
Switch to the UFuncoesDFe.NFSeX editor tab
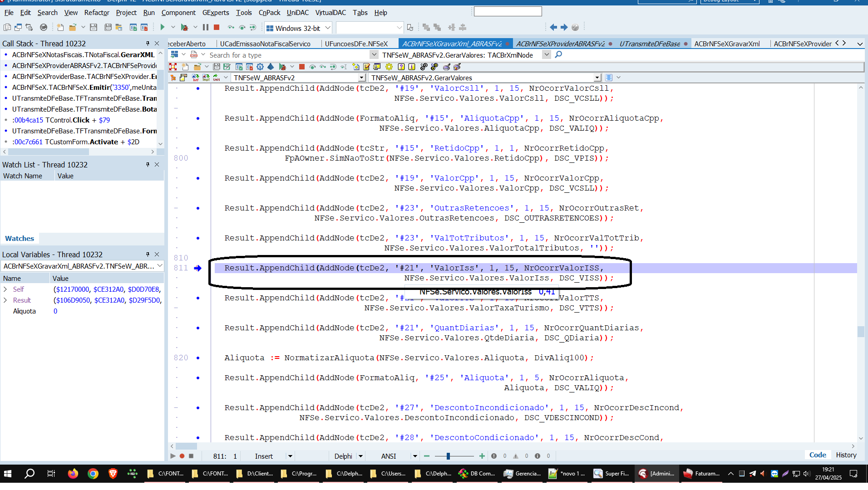356,44
